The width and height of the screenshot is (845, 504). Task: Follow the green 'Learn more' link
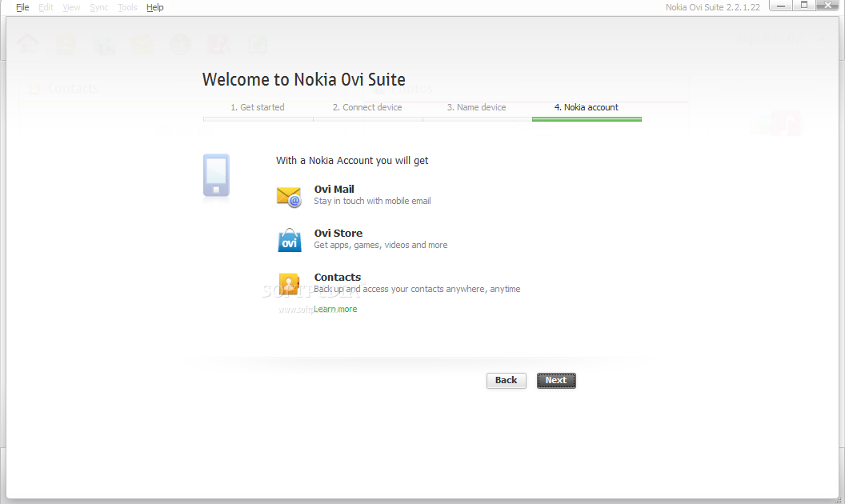click(335, 309)
